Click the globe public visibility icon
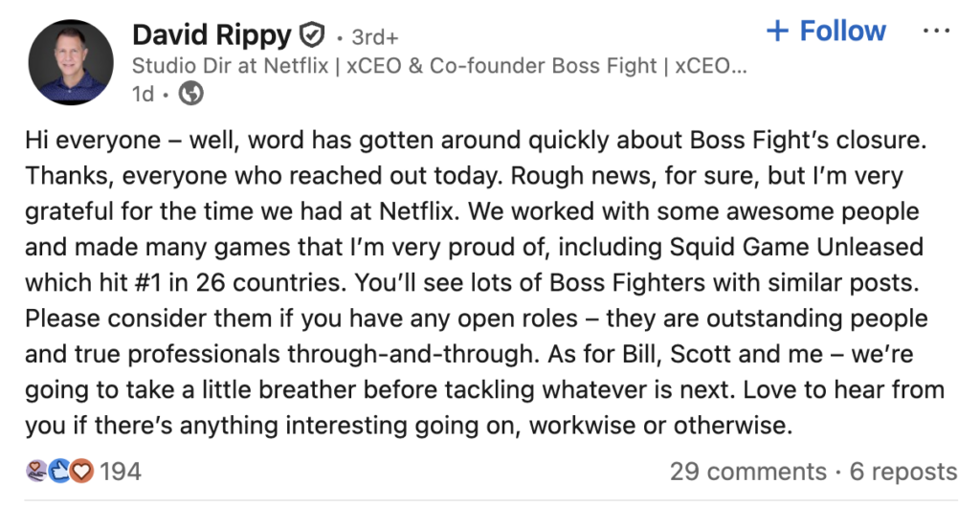 [x=191, y=94]
